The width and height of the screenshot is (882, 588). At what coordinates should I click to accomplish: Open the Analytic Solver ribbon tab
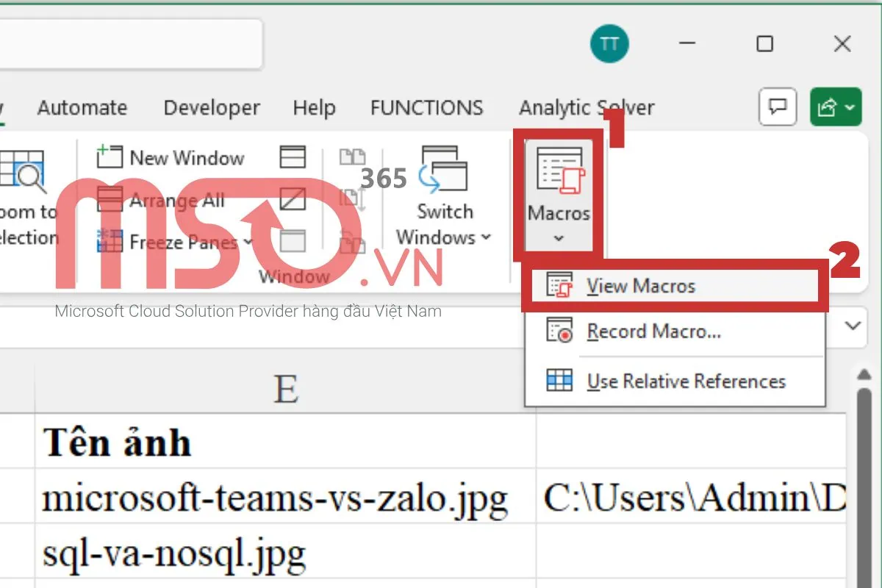(x=586, y=107)
